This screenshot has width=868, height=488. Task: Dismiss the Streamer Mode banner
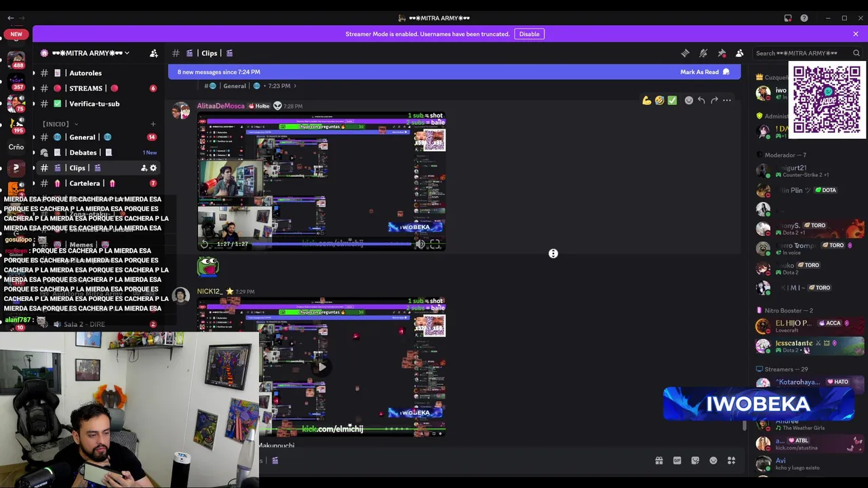coord(856,34)
